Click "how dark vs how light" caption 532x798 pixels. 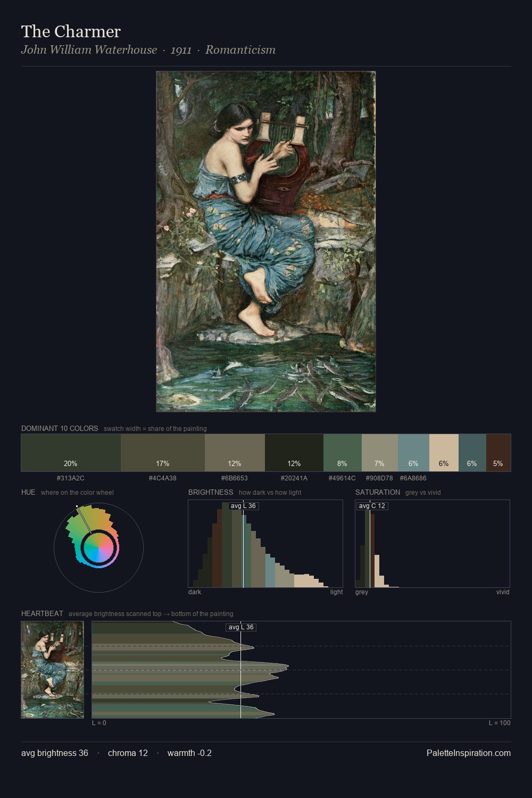point(270,493)
